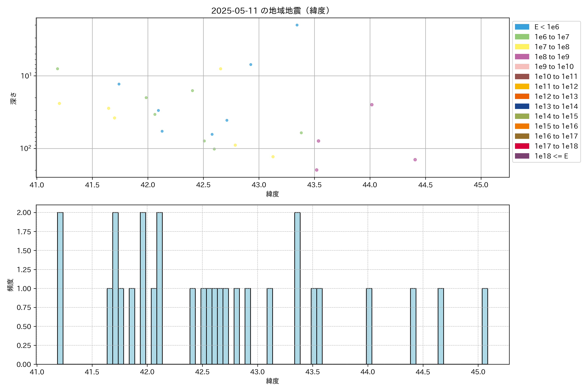The width and height of the screenshot is (588, 392).
Task: Click the green scatter point near latitude 41.2
Action: click(x=57, y=69)
